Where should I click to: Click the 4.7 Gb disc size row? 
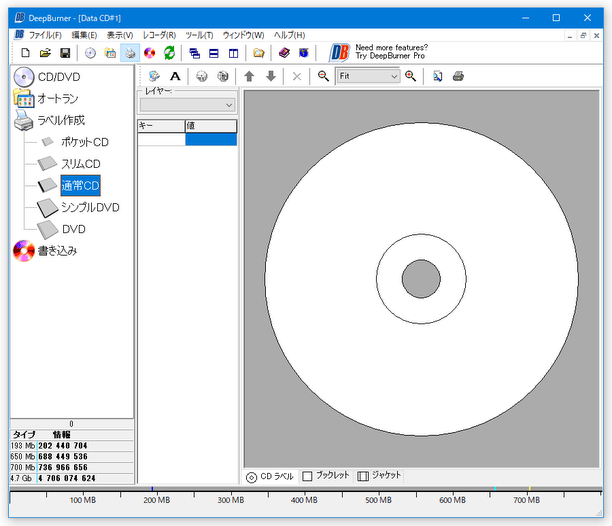coord(71,478)
